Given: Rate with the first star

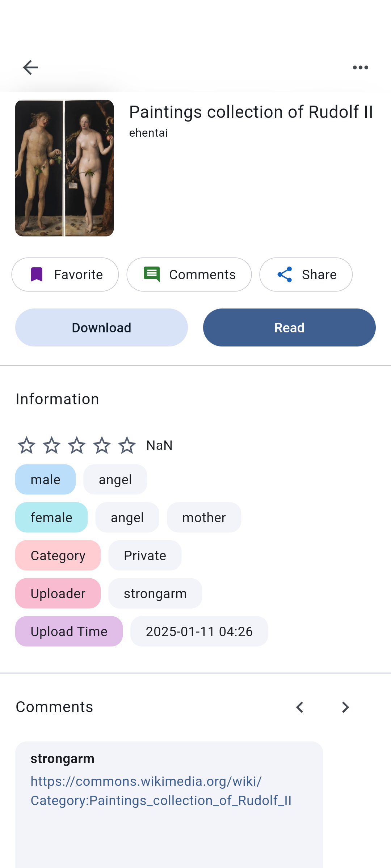Looking at the screenshot, I should pos(26,445).
